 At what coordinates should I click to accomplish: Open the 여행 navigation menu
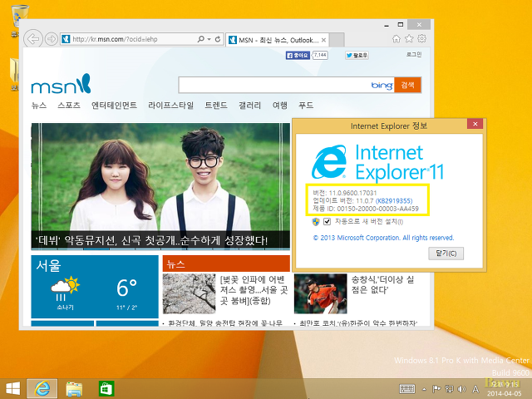pos(280,106)
